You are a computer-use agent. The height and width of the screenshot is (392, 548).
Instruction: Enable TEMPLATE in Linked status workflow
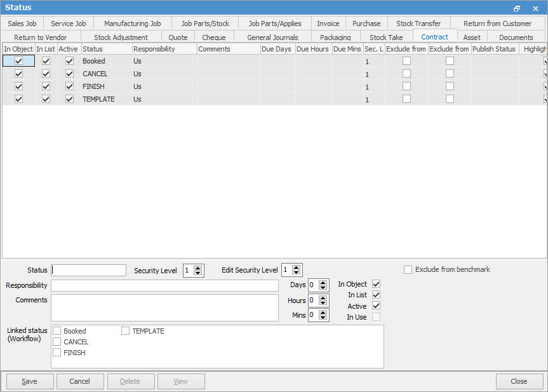pyautogui.click(x=126, y=331)
